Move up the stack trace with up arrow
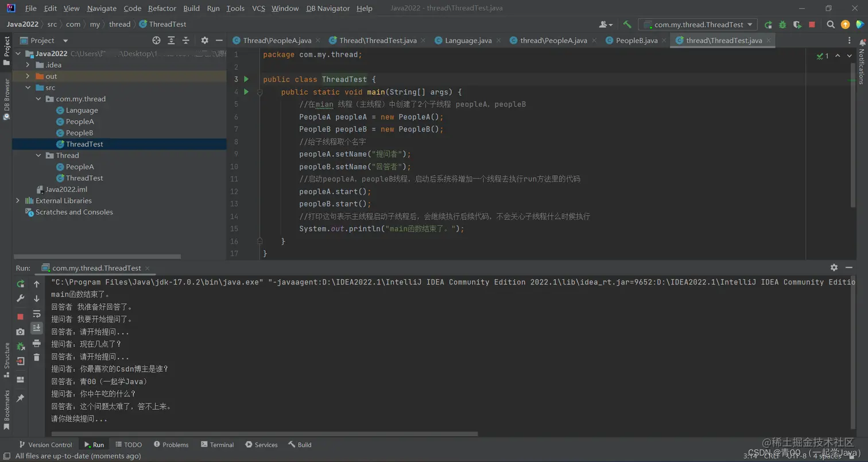The height and width of the screenshot is (462, 868). point(37,284)
